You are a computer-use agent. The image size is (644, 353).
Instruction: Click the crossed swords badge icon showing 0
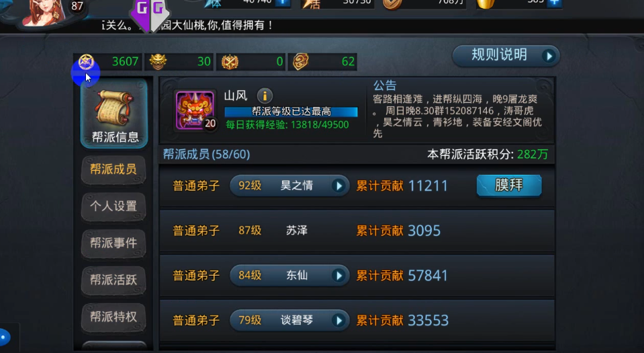click(230, 62)
